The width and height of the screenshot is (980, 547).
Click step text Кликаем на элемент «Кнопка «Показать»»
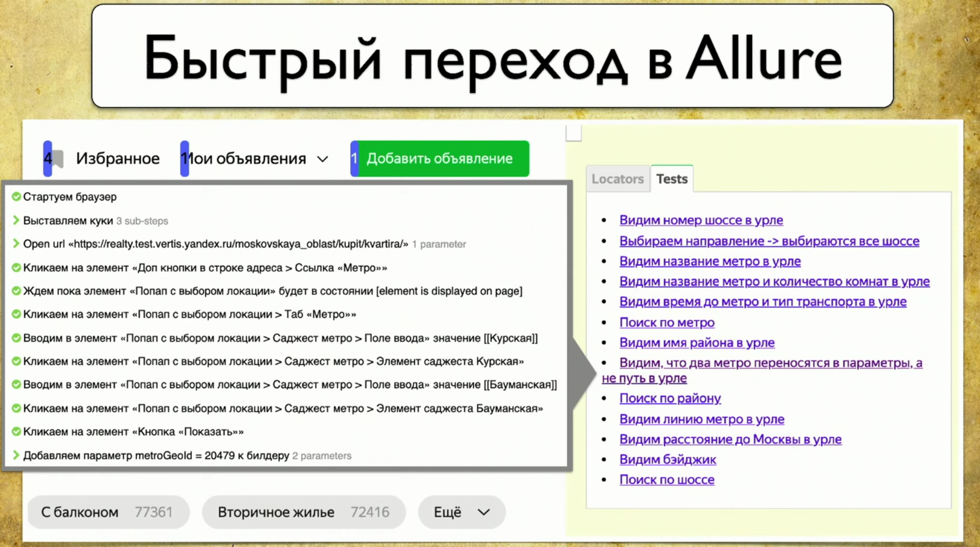134,431
